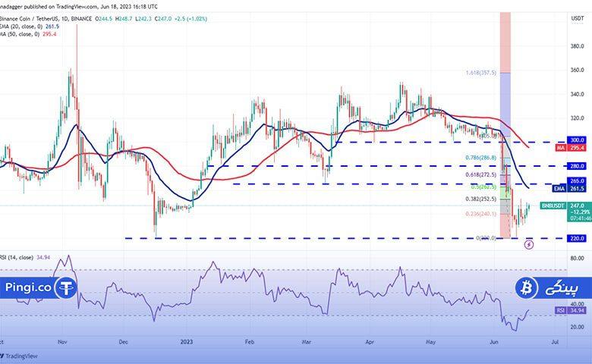Click the 0.618(272.5) Fibonacci level label
Screen dimensions: 592x364
coord(480,174)
